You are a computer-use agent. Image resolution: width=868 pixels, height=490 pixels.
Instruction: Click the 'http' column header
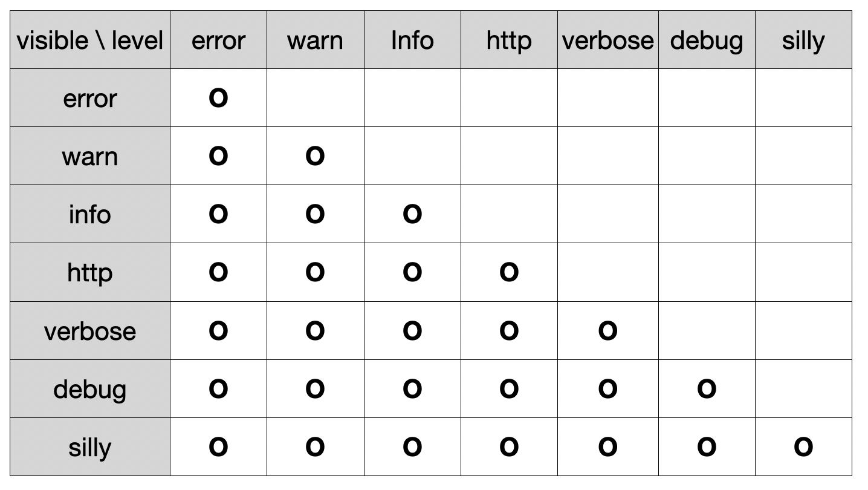509,41
